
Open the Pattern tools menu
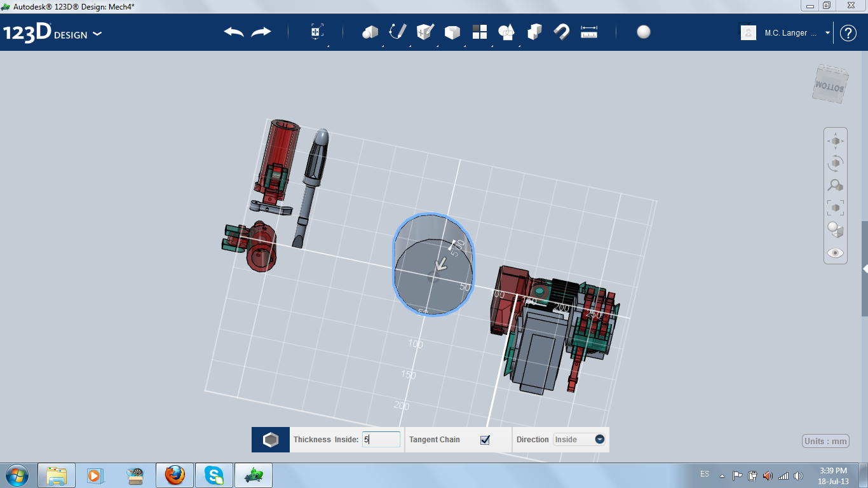479,32
